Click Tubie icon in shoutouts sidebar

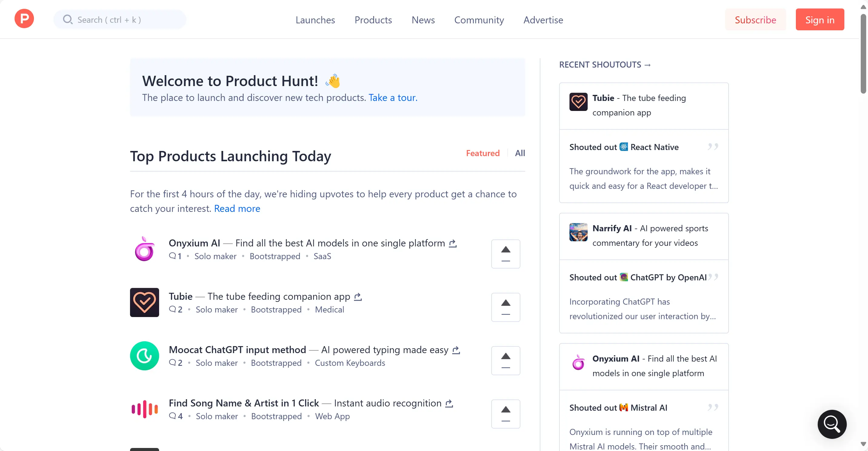pos(578,102)
